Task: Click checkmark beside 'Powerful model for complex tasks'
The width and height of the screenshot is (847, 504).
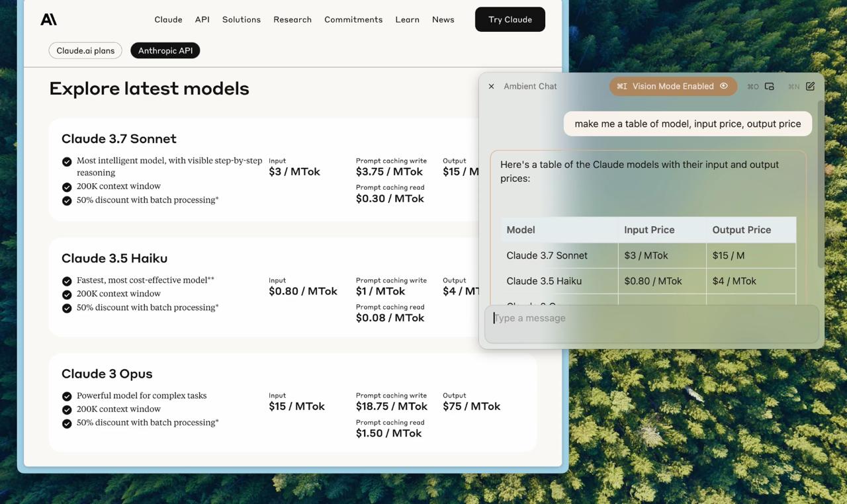Action: tap(67, 396)
